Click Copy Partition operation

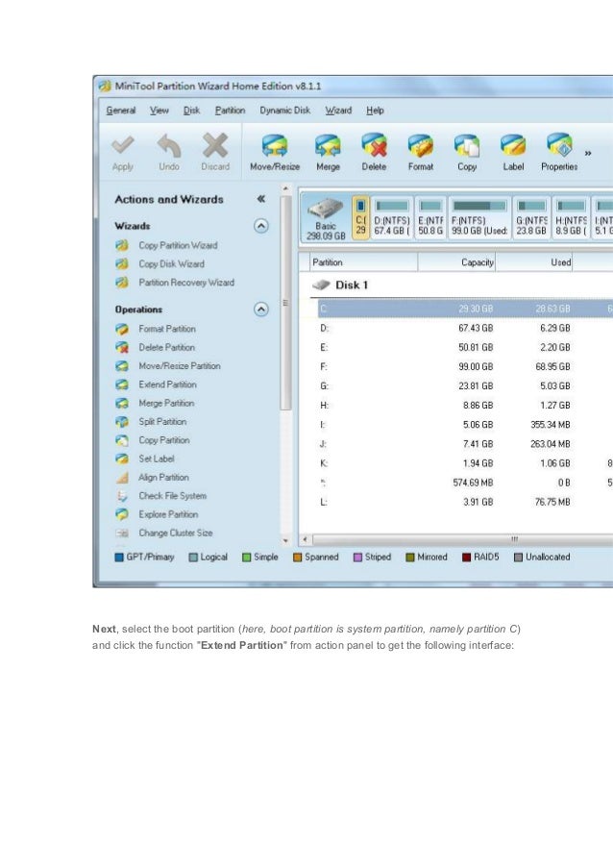pos(152,440)
